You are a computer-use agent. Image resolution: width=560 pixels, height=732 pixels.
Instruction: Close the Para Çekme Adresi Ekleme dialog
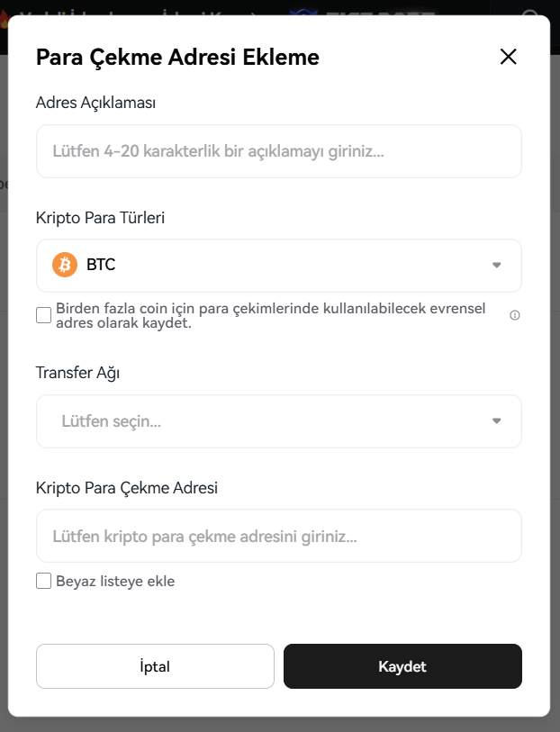[x=508, y=57]
